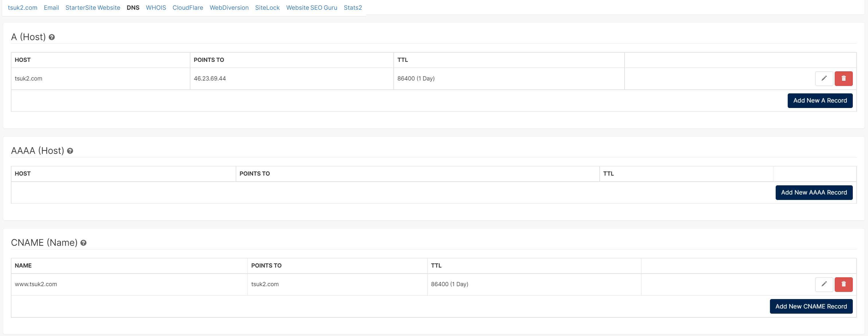Switch to the WebDiversion tab
Viewport: 868px width, 336px height.
[x=229, y=7]
